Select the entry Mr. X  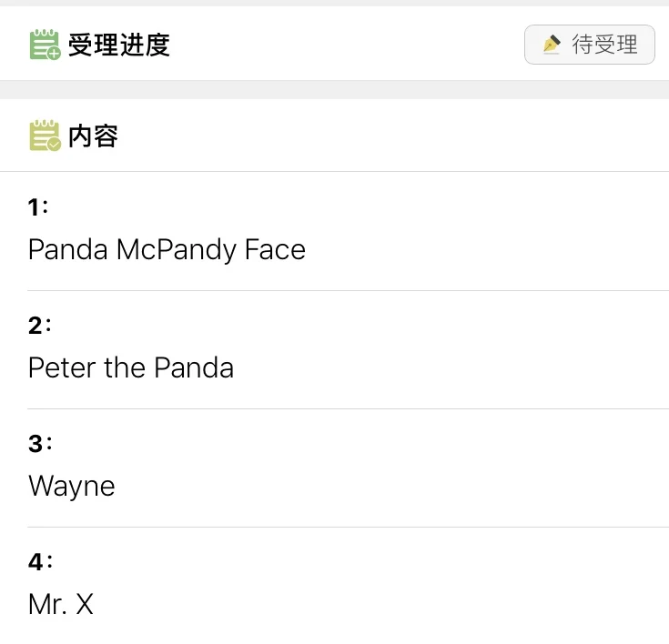coord(61,604)
